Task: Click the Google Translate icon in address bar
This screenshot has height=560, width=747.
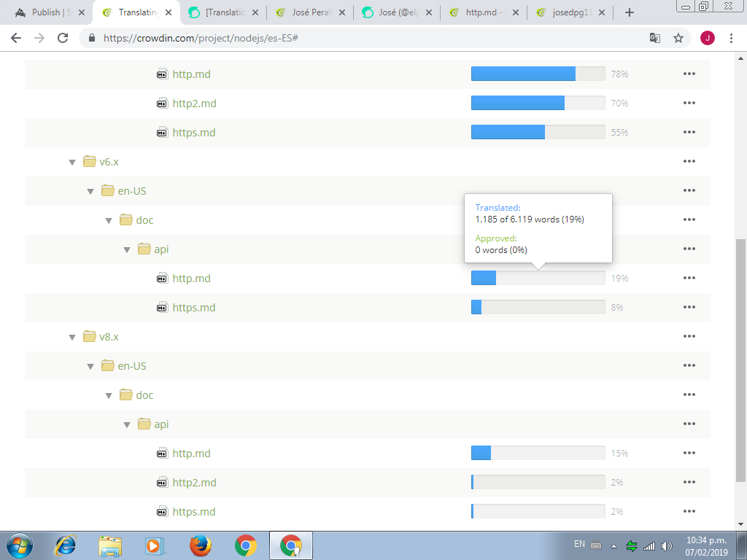Action: point(655,38)
